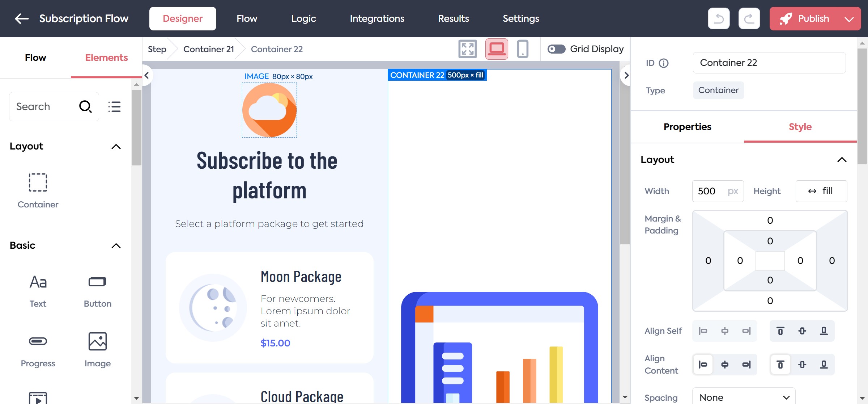868x404 pixels.
Task: Collapse the Layout style section
Action: click(x=842, y=160)
